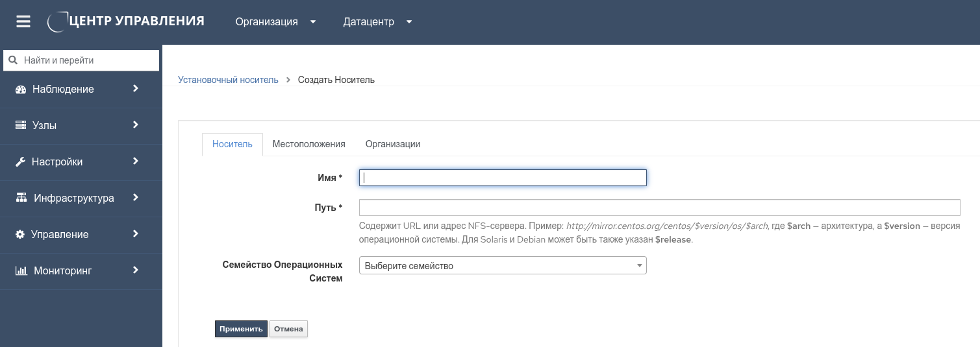Click the Настройки wrench icon
This screenshot has height=347, width=980.
pyautogui.click(x=20, y=162)
